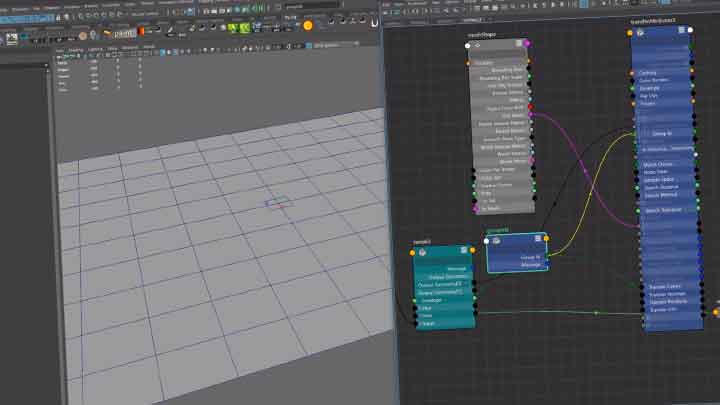Click the green playback icon in status line
This screenshot has width=720, height=405.
[257, 9]
